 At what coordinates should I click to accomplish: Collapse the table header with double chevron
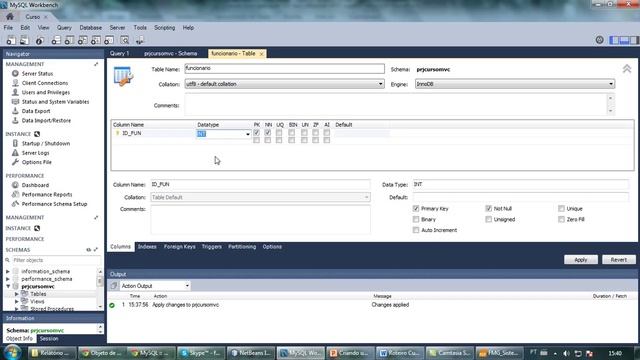627,69
